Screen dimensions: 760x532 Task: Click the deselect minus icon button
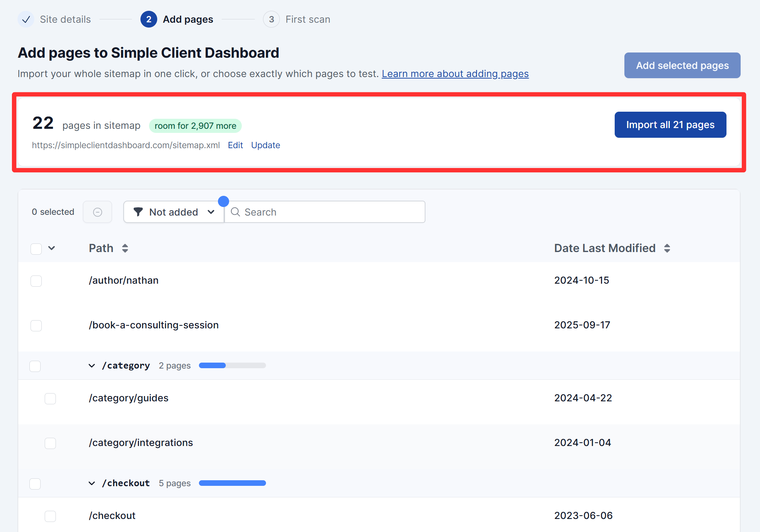tap(98, 212)
